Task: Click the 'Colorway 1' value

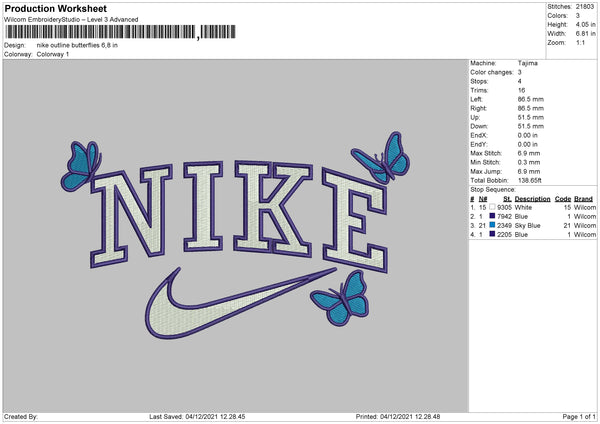Action: (53, 54)
